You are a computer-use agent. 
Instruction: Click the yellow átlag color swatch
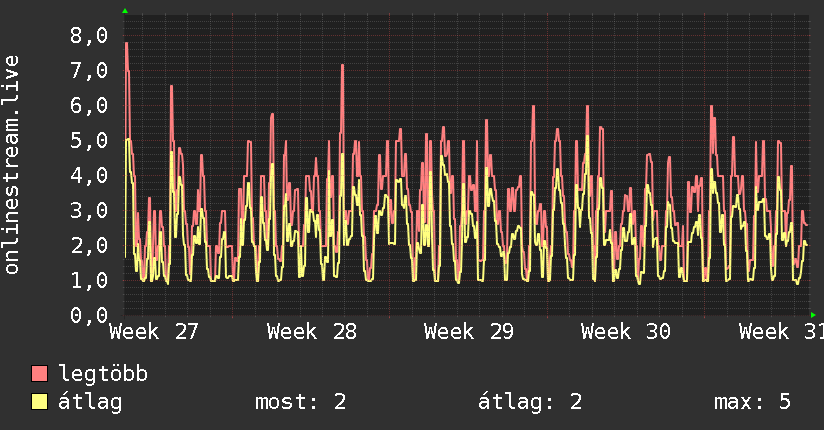coord(39,401)
